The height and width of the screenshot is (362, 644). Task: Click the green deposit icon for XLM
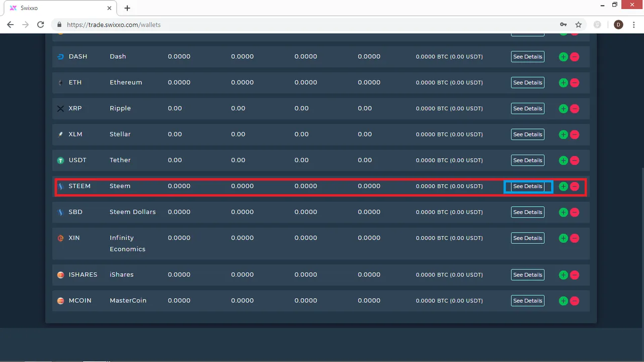(x=563, y=134)
